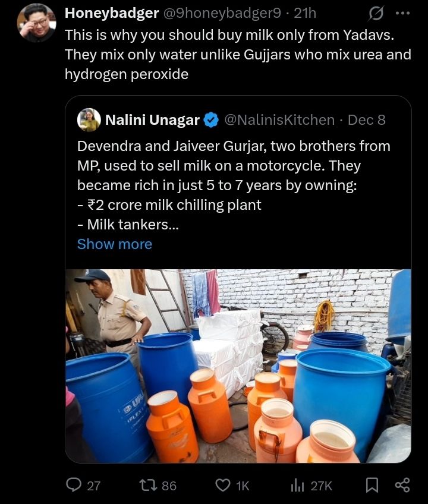The height and width of the screenshot is (504, 428).
Task: Open the @NalinisKitchen handle link
Action: pyautogui.click(x=279, y=120)
